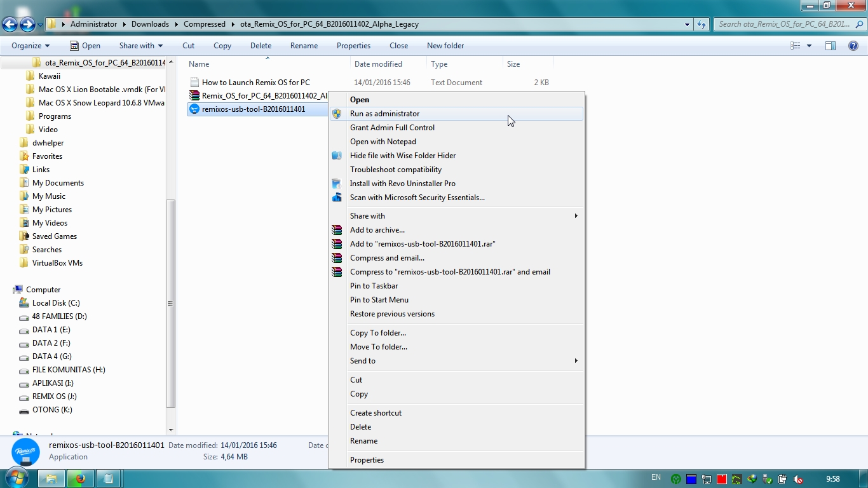Click the clock showing 9:58
The image size is (868, 488).
pos(832,479)
